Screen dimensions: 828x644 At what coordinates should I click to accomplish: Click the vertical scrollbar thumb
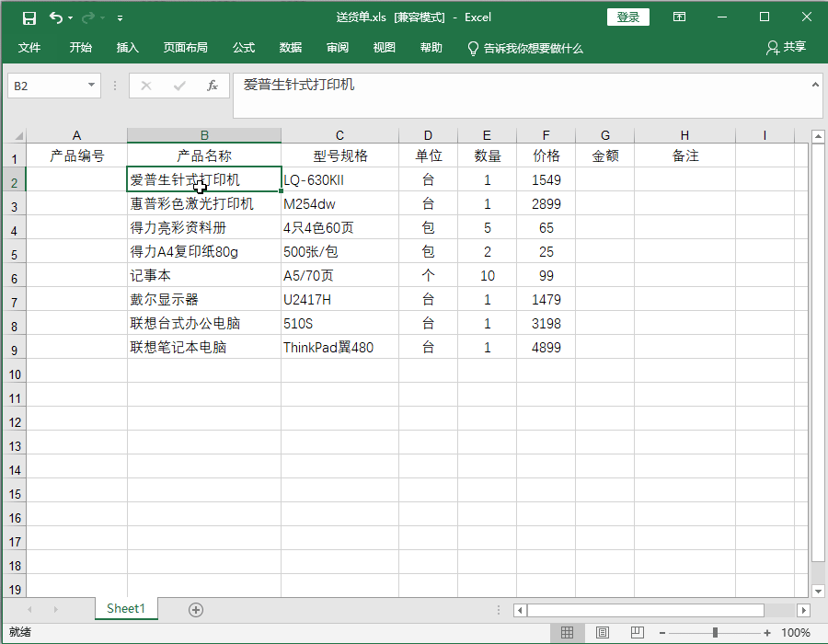point(818,352)
